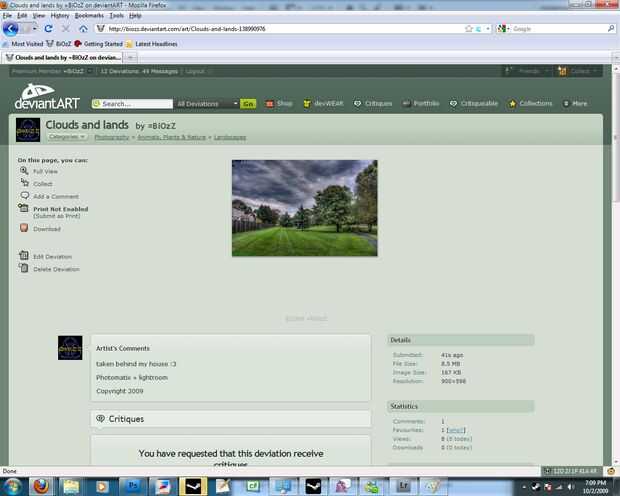Click the artist avatar beside the title
The height and width of the screenshot is (496, 620).
28,130
